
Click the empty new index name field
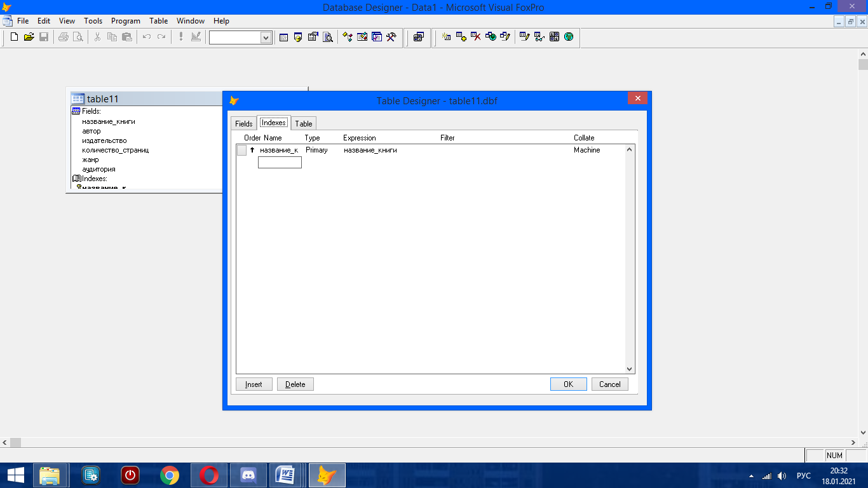[x=280, y=163]
